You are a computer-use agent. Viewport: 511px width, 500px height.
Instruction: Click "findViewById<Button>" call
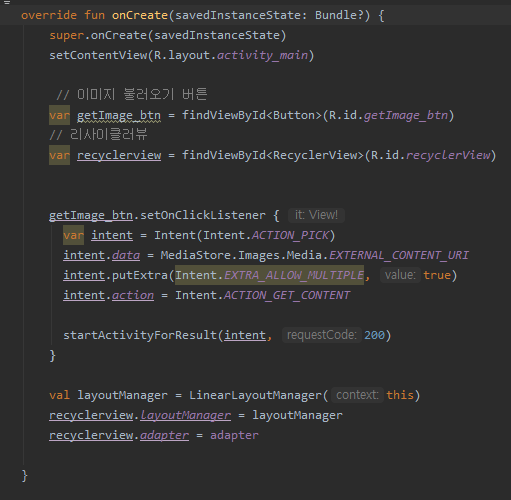[x=252, y=115]
